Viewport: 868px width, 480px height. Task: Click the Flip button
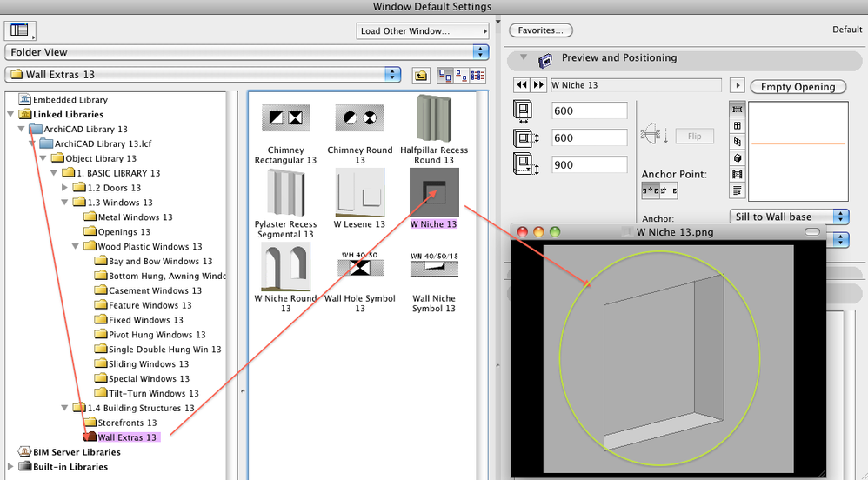pyautogui.click(x=694, y=137)
